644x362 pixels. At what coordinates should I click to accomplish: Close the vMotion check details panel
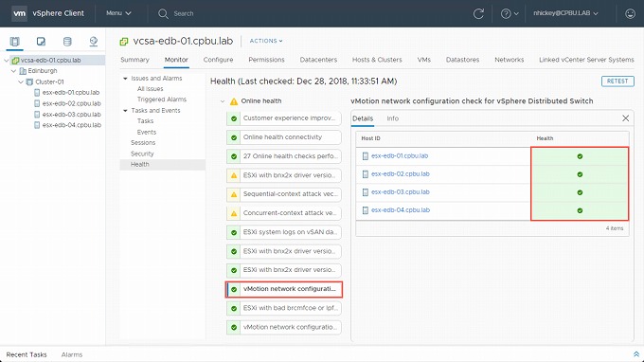pos(625,118)
